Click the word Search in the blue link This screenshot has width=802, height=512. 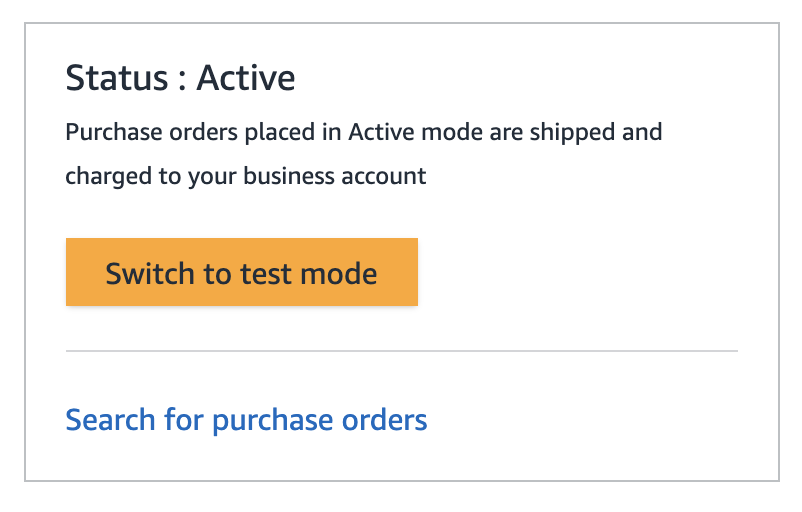[110, 419]
